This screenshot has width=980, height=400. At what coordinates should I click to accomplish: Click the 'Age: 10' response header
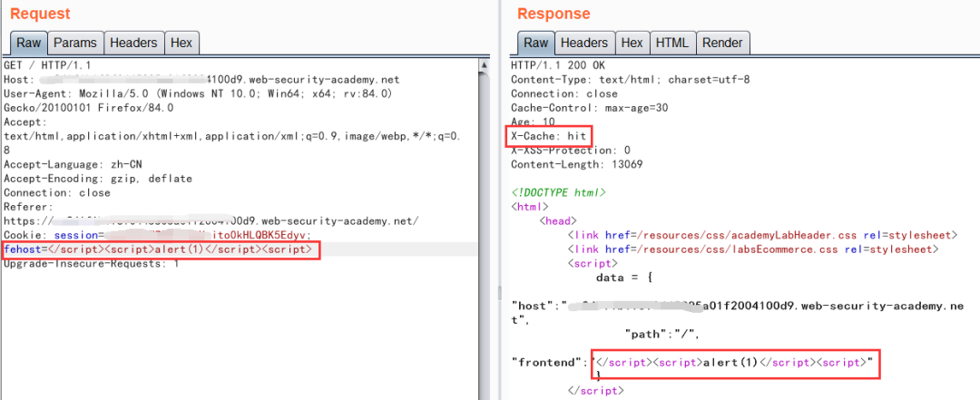[533, 122]
